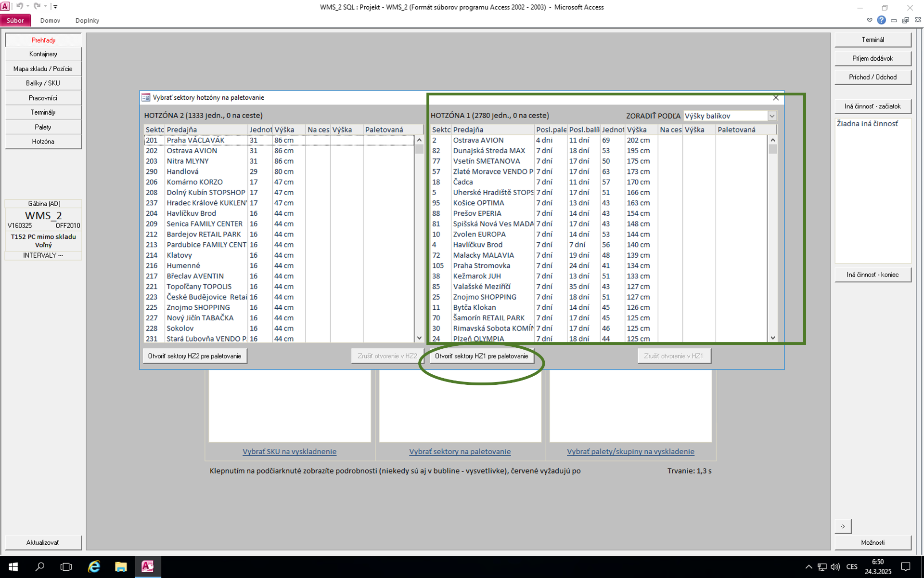Open File Explorer from the taskbar
Screen dimensions: 924x578
click(x=120, y=566)
